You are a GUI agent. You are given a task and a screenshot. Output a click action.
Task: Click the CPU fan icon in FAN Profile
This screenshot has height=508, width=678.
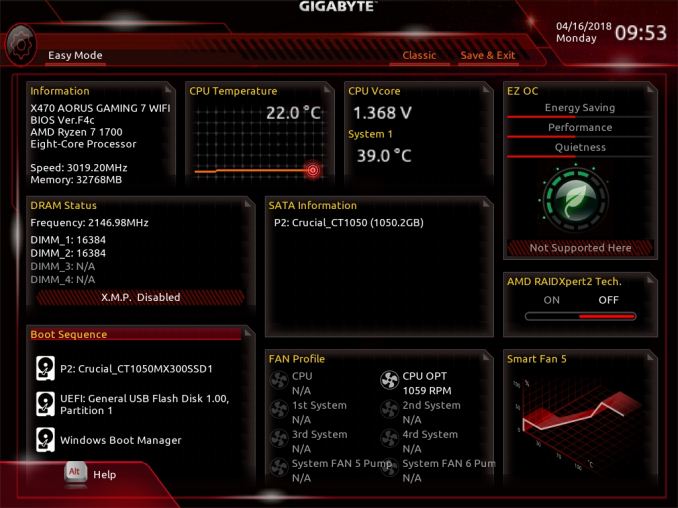click(279, 380)
